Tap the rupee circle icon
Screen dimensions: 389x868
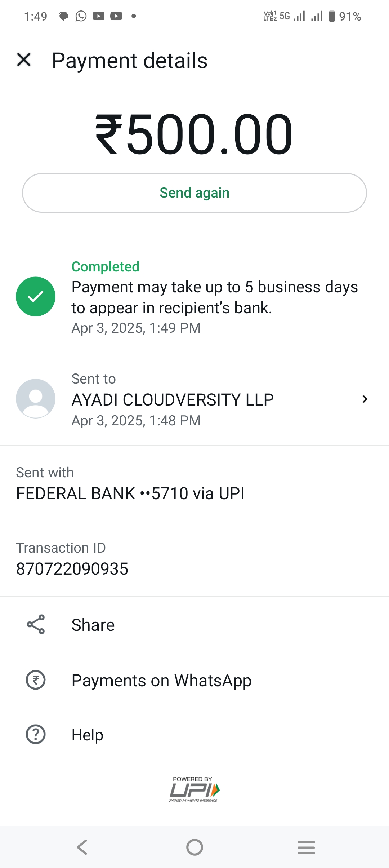[36, 680]
